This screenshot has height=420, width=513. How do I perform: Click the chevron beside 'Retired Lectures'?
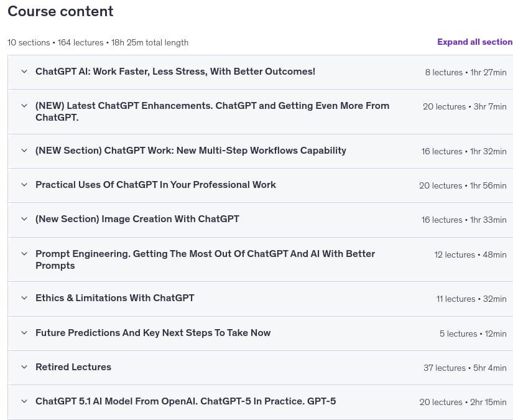tap(24, 367)
